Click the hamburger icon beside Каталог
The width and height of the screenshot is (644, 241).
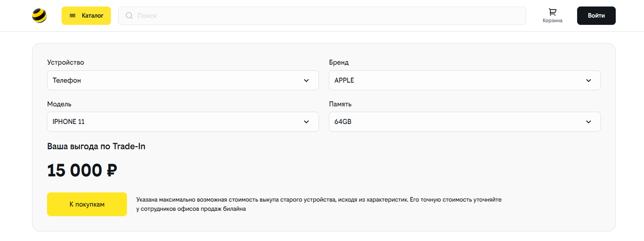[73, 15]
